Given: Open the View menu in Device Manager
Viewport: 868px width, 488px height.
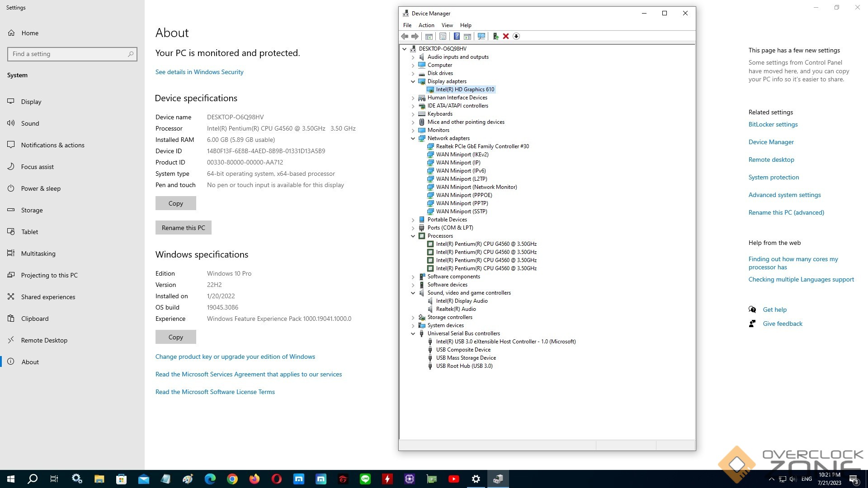Looking at the screenshot, I should click(447, 25).
